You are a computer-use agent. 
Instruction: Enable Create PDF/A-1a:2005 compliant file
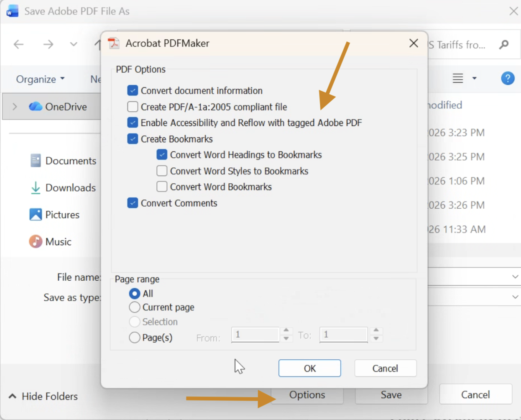tap(133, 107)
